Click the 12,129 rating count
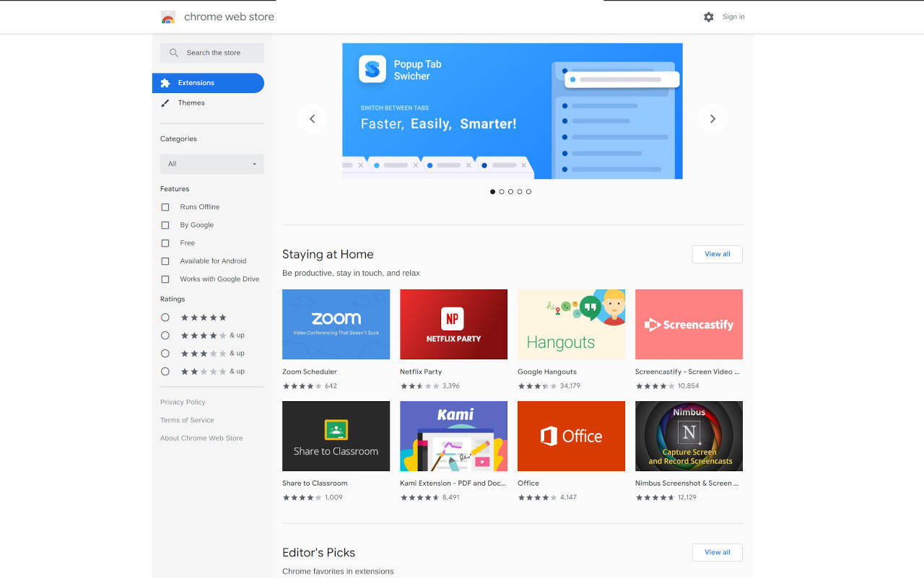The width and height of the screenshot is (924, 578). [687, 497]
